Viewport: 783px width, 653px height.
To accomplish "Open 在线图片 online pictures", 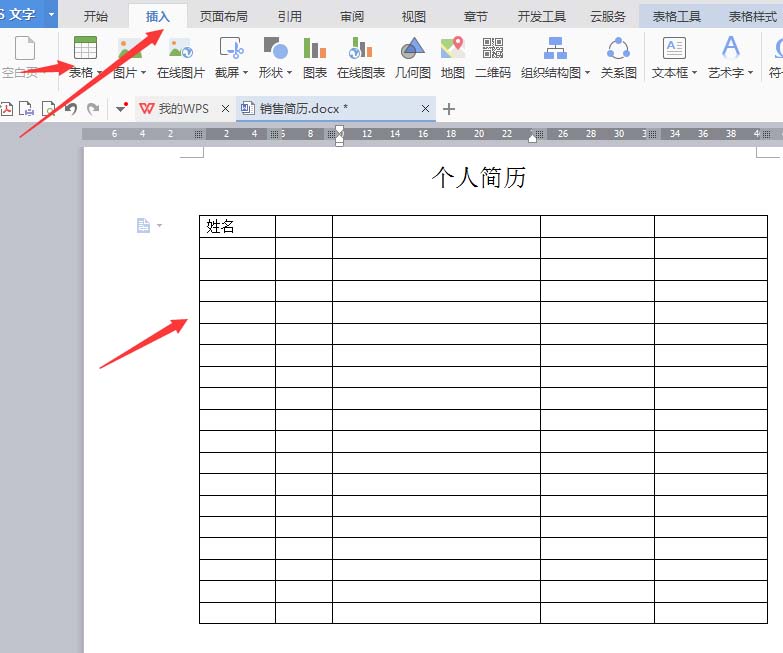I will pyautogui.click(x=180, y=48).
